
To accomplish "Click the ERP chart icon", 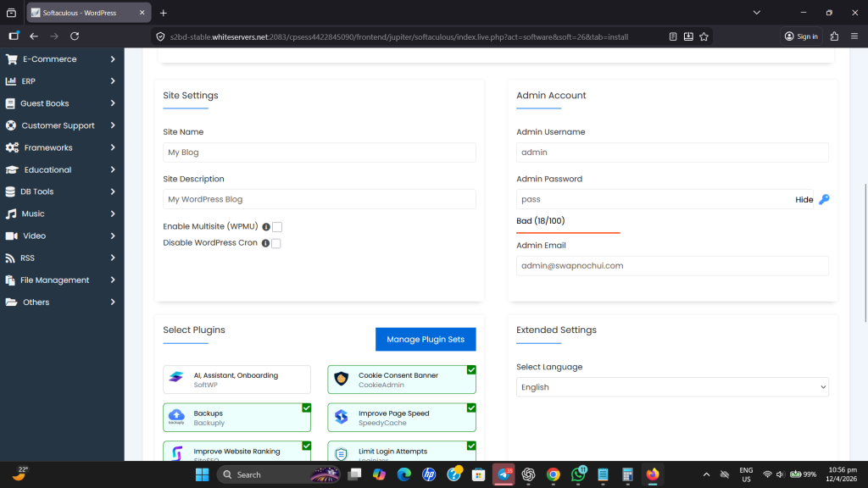I will point(10,81).
